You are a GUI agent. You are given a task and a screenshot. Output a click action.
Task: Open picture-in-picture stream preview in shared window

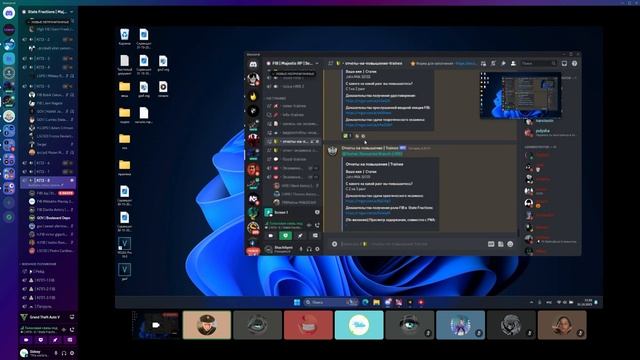(x=520, y=95)
